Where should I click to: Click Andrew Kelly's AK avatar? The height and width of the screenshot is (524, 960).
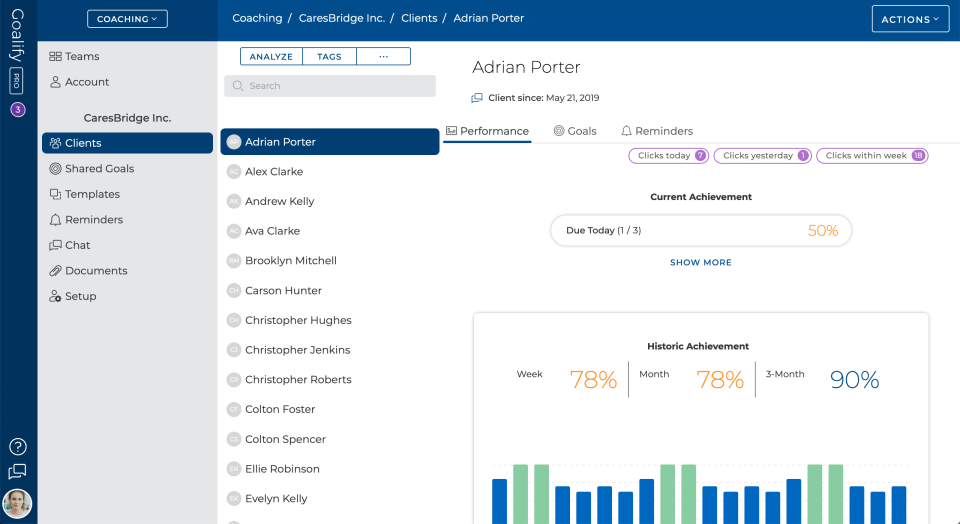pyautogui.click(x=234, y=201)
